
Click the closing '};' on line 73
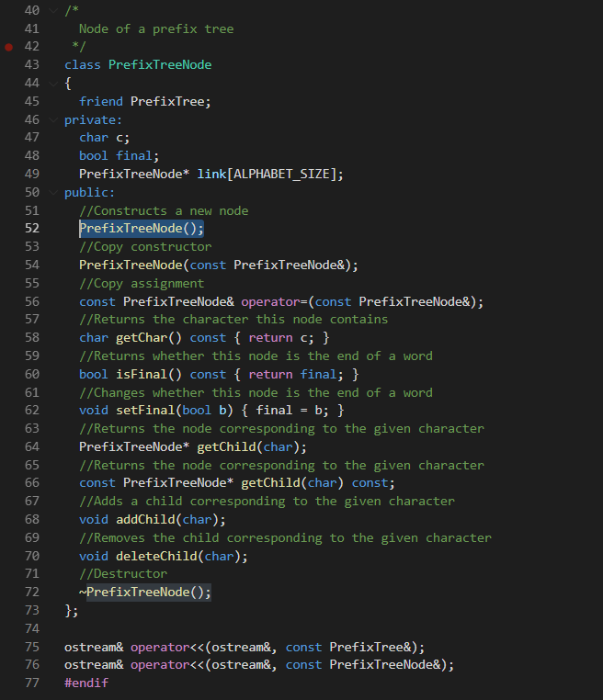(x=72, y=611)
